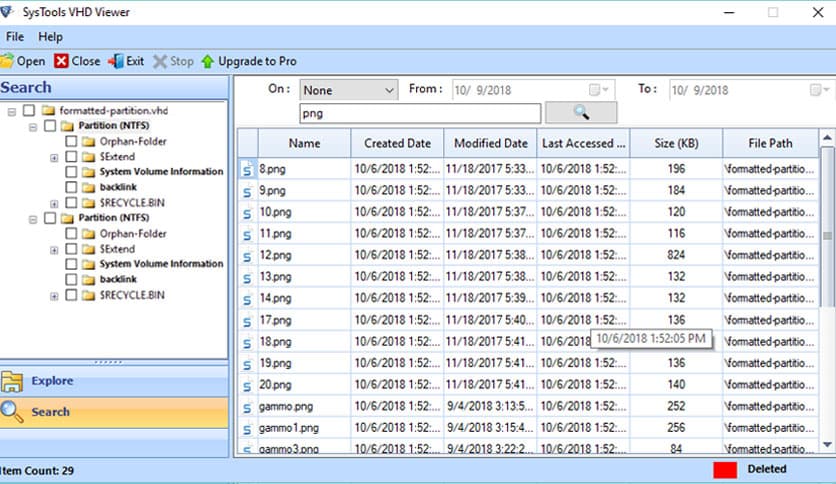Image resolution: width=836 pixels, height=484 pixels.
Task: Check the first Orphan-Folder checkbox
Action: 71,141
